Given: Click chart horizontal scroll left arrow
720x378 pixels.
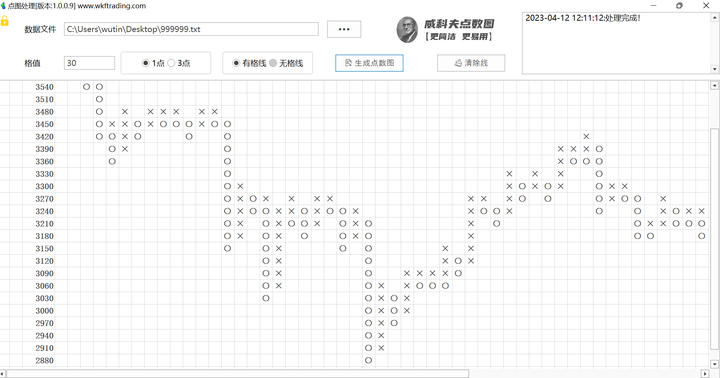Looking at the screenshot, I should (3, 373).
